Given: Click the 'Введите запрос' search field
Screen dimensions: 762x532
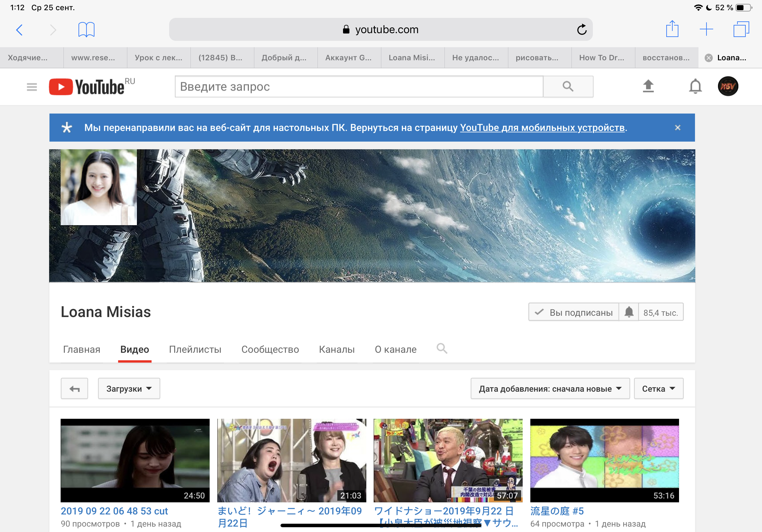Looking at the screenshot, I should pyautogui.click(x=358, y=86).
